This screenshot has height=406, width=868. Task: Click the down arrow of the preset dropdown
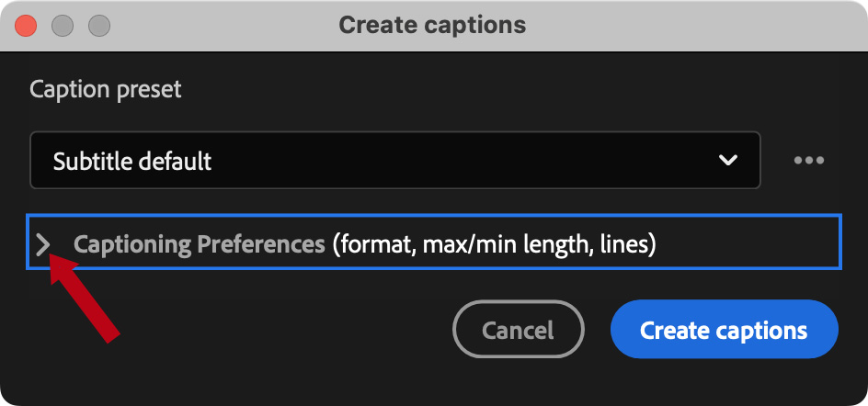pyautogui.click(x=728, y=161)
